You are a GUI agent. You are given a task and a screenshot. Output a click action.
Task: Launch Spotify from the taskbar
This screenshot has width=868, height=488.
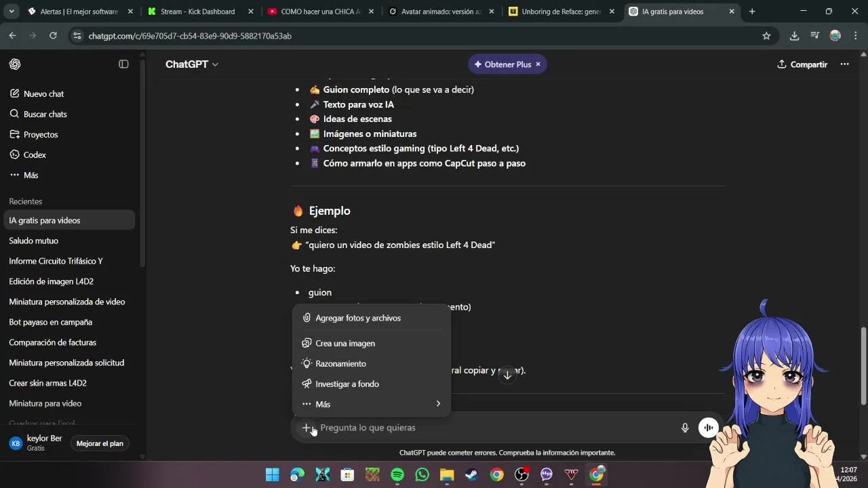(397, 474)
